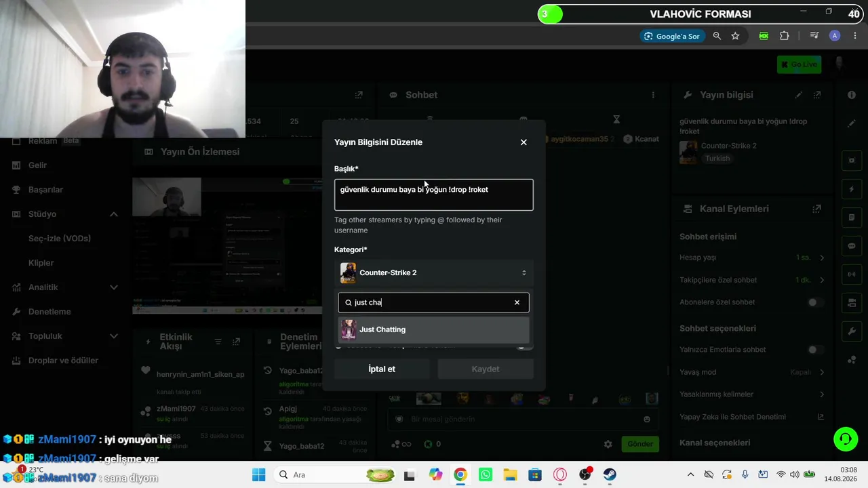The width and height of the screenshot is (868, 488).
Task: Open the Chrome profile avatar
Action: click(x=835, y=36)
